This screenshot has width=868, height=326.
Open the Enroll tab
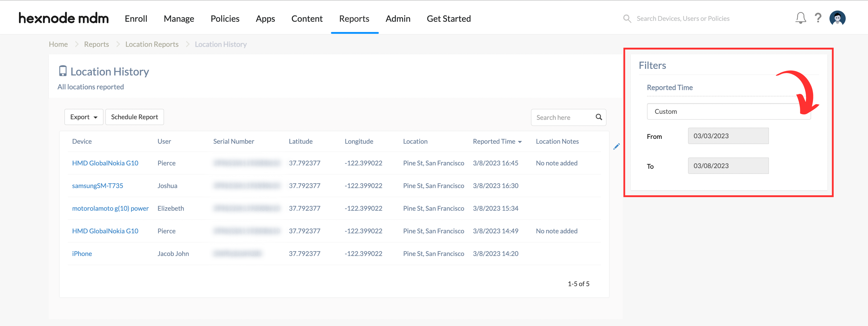coord(136,18)
